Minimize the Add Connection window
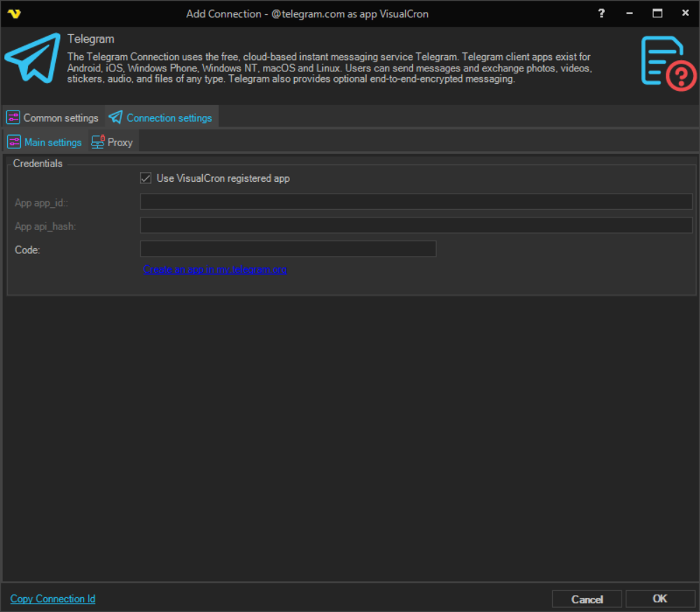Image resolution: width=700 pixels, height=612 pixels. 630,13
